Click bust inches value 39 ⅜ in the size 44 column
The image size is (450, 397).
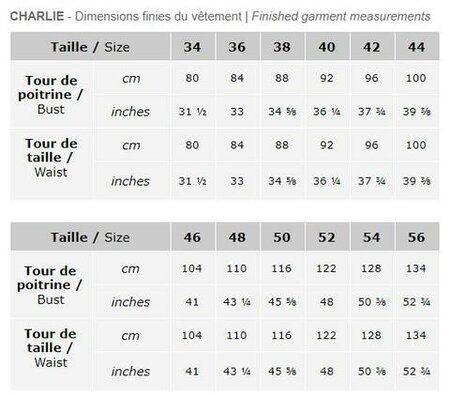(x=417, y=112)
